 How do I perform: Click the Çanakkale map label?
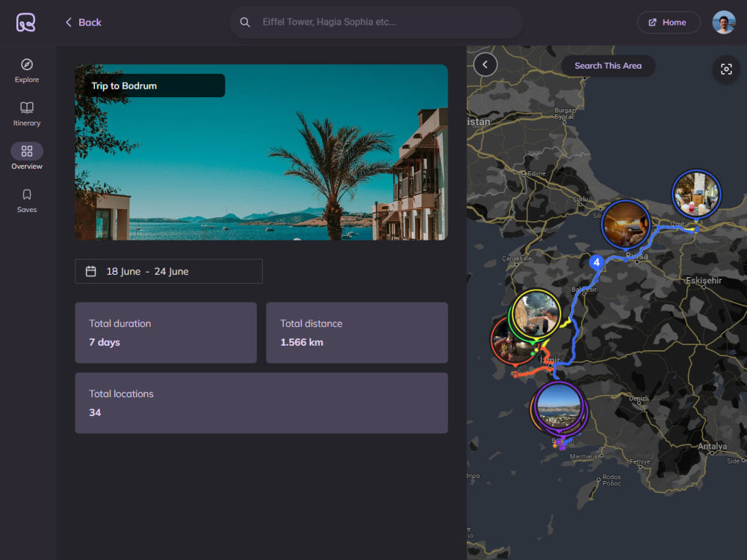pyautogui.click(x=517, y=258)
